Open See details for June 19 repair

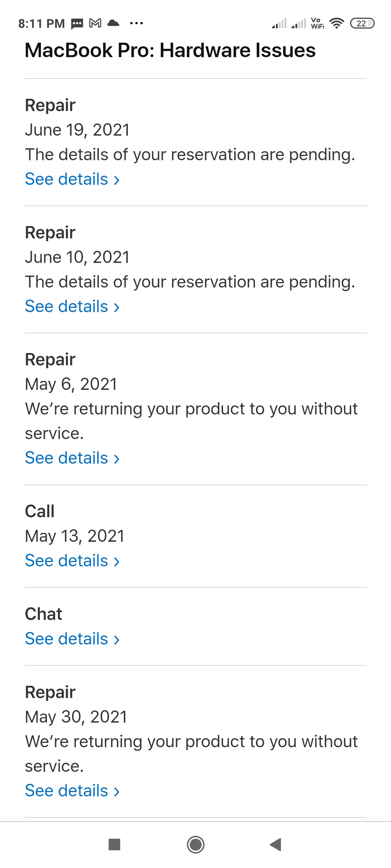[x=72, y=179]
